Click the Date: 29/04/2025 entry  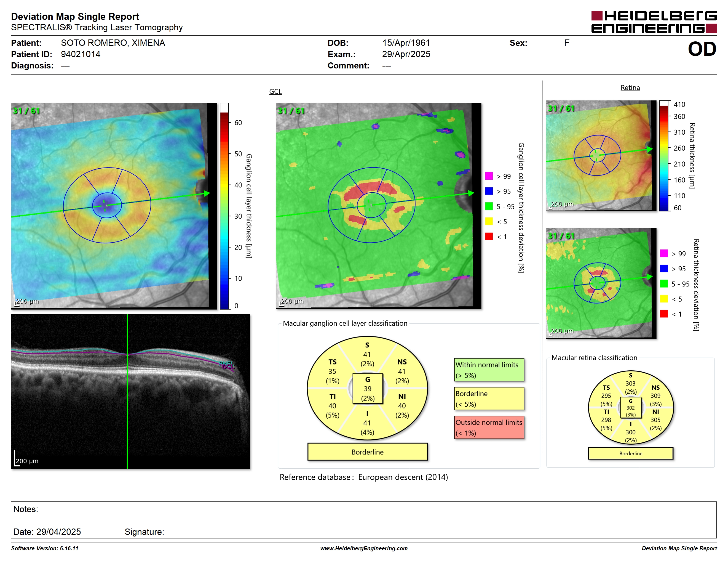click(x=47, y=532)
